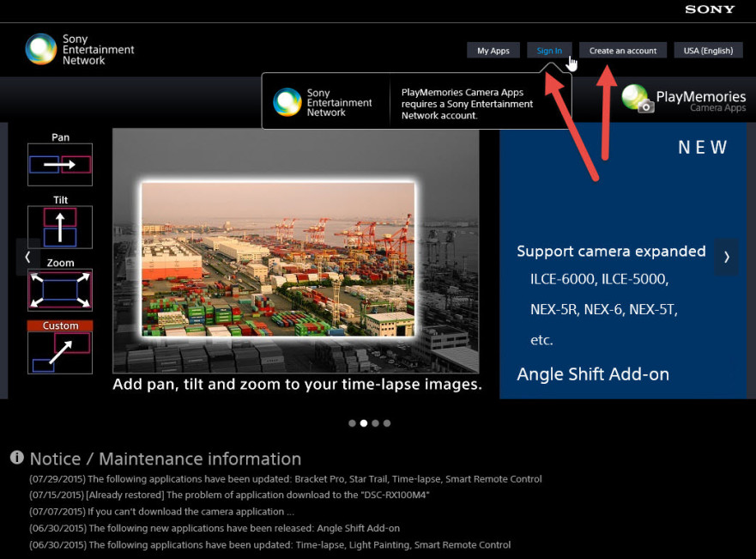Advance to next slide with right chevron
Viewport: 756px width, 559px height.
pyautogui.click(x=726, y=256)
